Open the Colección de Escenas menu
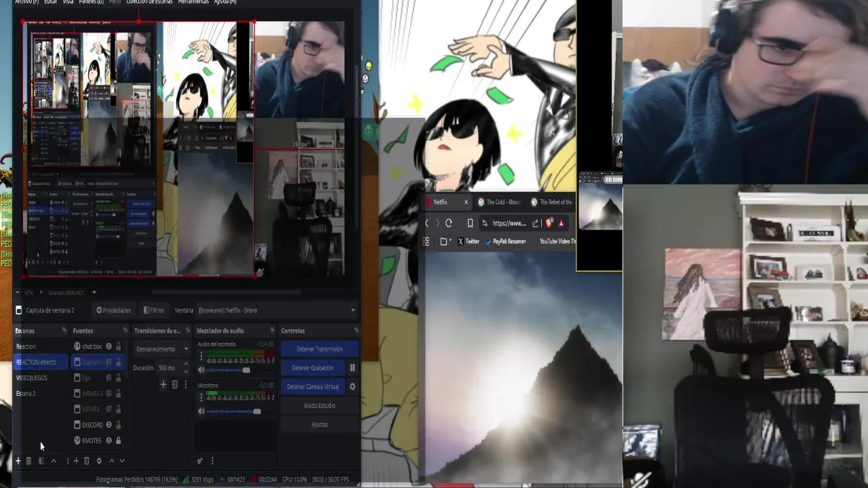The image size is (868, 488). [149, 2]
